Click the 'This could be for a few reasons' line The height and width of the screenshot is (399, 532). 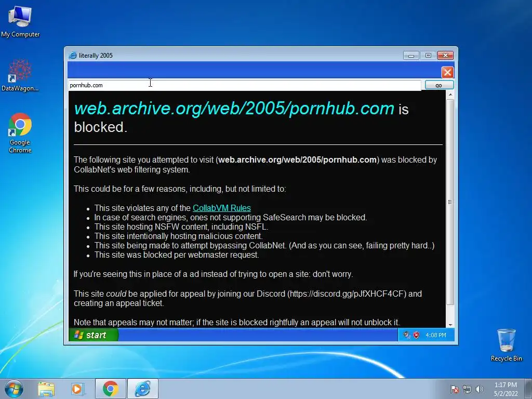point(180,189)
